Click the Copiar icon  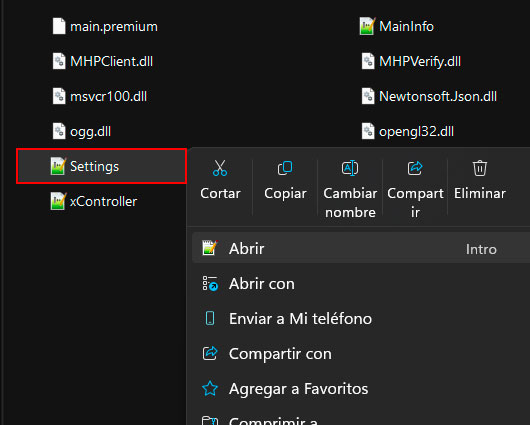click(x=285, y=168)
